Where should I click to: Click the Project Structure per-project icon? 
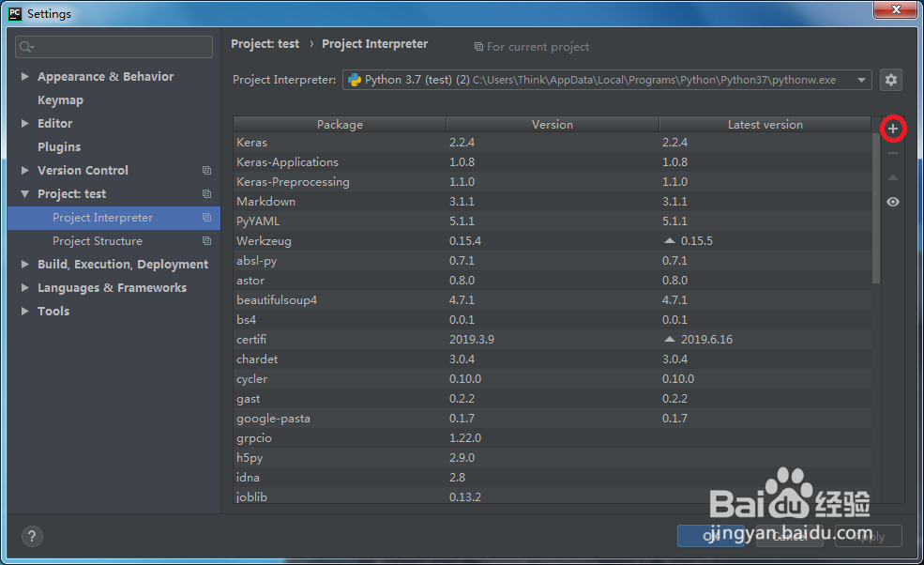click(x=206, y=240)
